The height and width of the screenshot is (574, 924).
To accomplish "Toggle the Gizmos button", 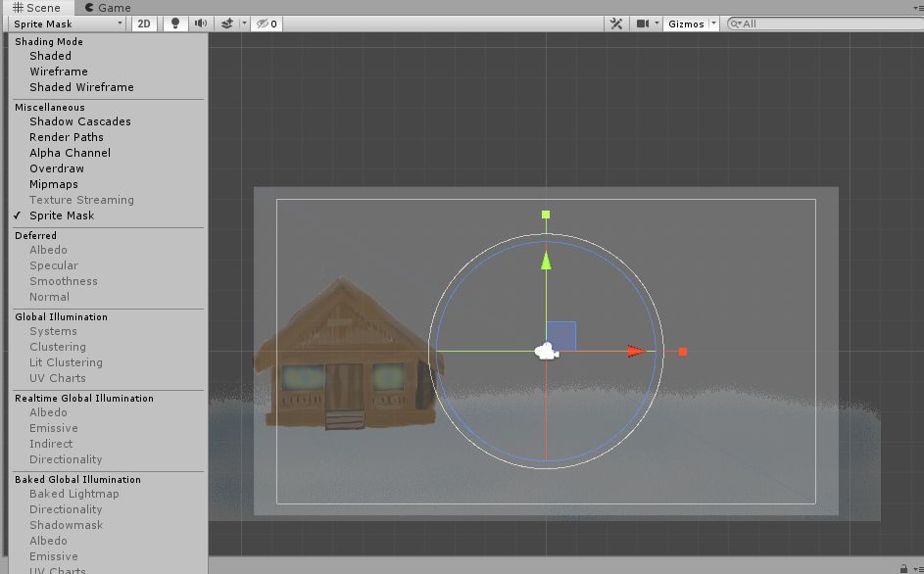I will click(686, 24).
